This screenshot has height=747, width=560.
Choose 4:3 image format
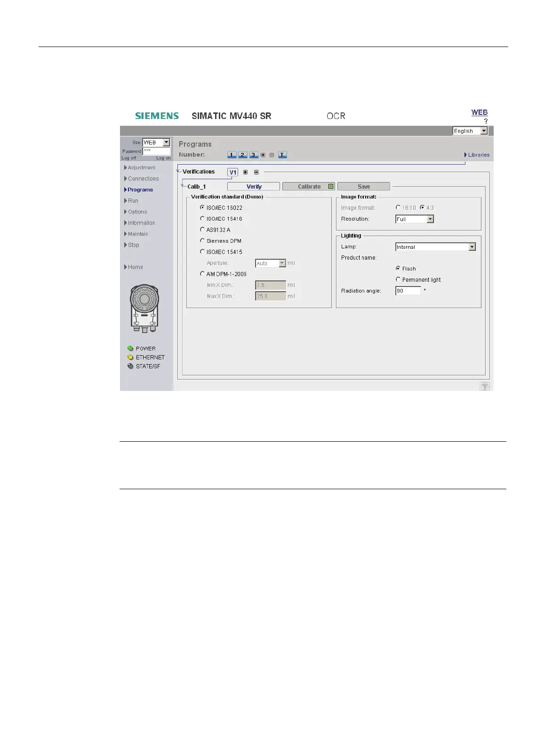click(422, 207)
